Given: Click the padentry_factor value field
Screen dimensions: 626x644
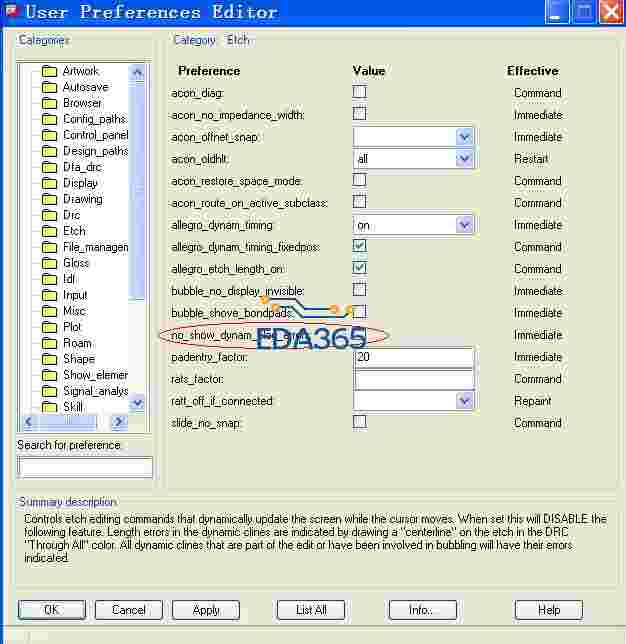Looking at the screenshot, I should 414,357.
